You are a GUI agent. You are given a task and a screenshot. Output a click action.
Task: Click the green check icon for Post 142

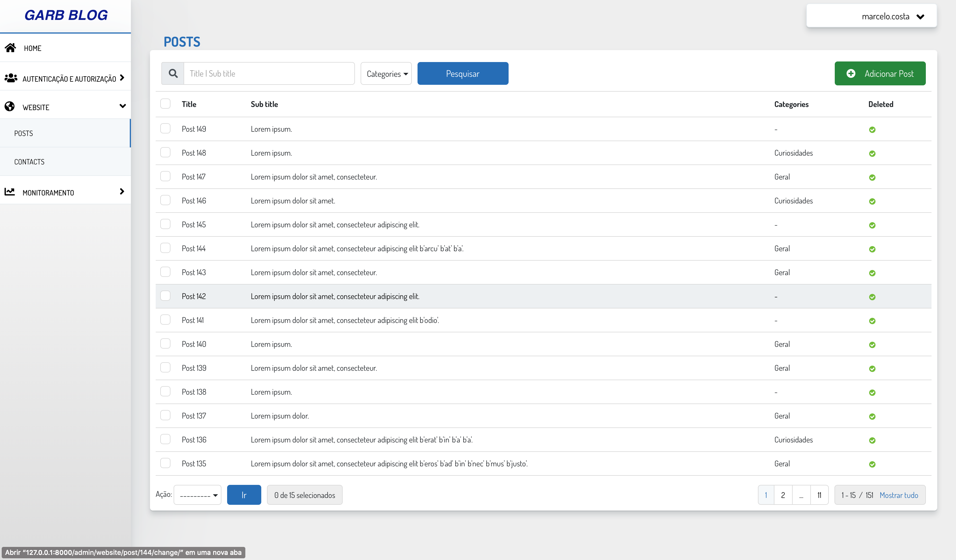(872, 297)
